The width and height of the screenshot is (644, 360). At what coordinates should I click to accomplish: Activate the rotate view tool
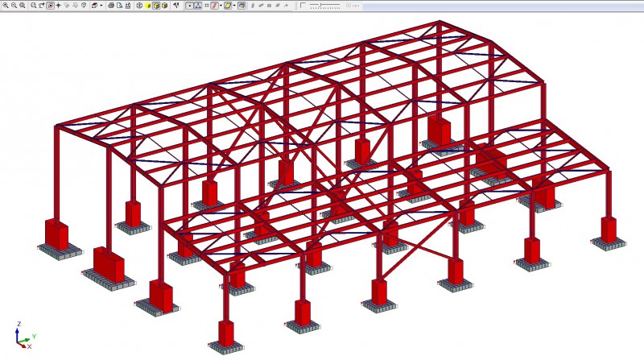point(42,6)
